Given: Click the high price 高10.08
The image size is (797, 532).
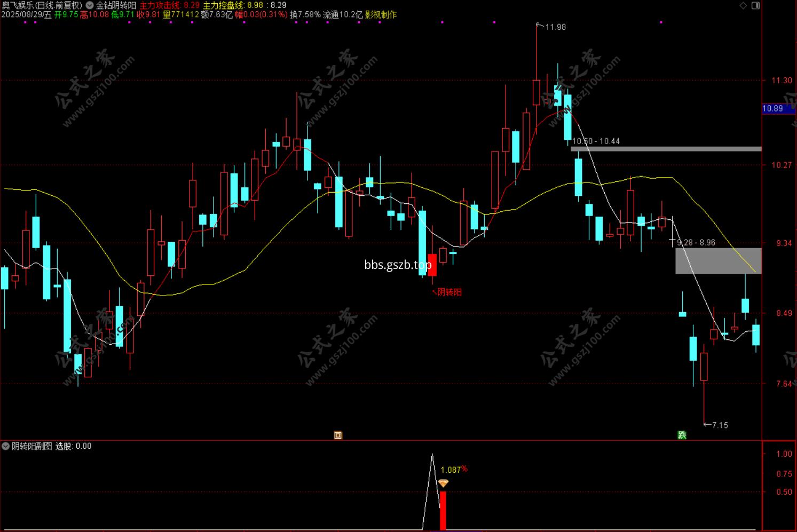Looking at the screenshot, I should (94, 15).
